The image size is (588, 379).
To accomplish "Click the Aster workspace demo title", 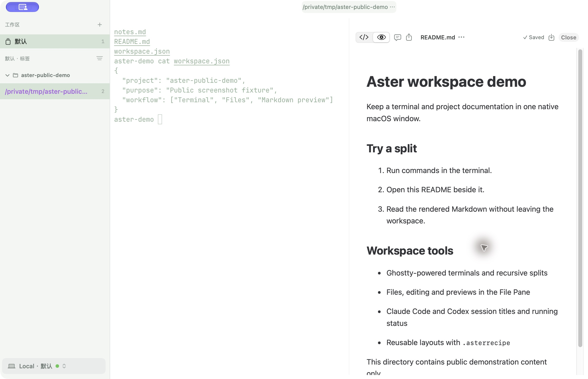I will pyautogui.click(x=446, y=82).
